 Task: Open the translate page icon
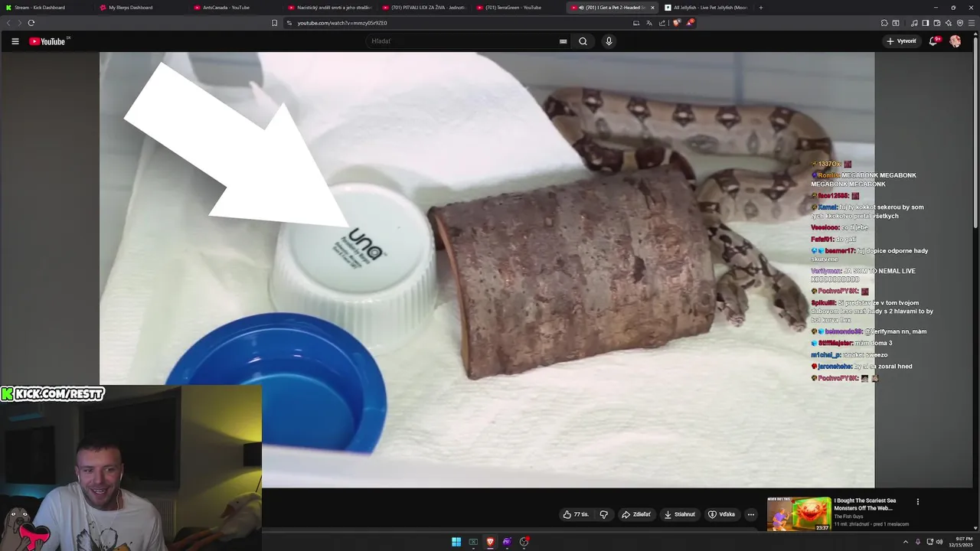coord(648,23)
